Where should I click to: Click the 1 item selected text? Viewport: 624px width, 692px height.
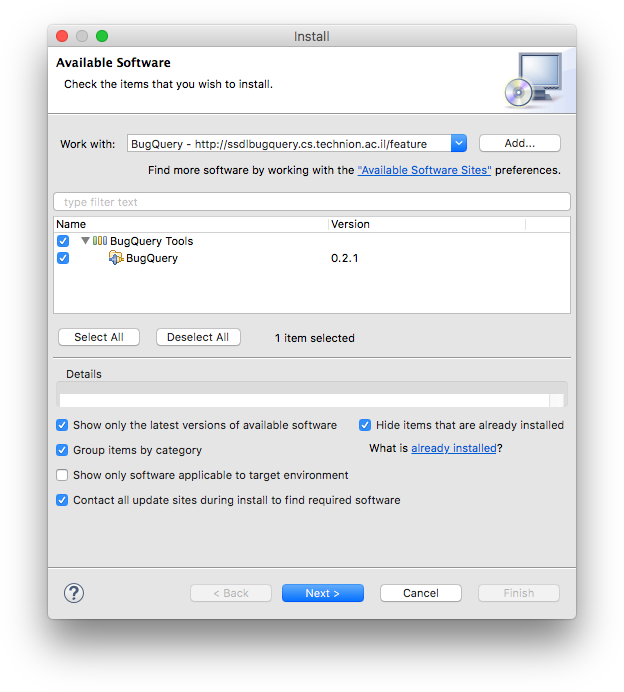[x=315, y=338]
